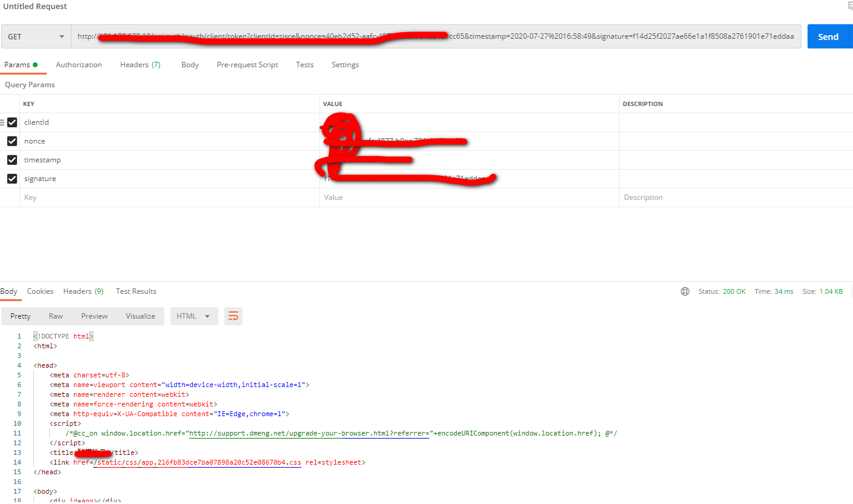Uncheck the clientId parameter checkbox
Screen dimensions: 853x504
(12, 122)
